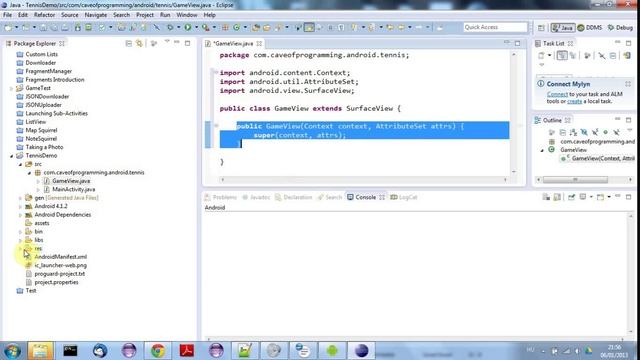640x360 pixels.
Task: Click the New file toolbar icon
Action: tap(8, 27)
